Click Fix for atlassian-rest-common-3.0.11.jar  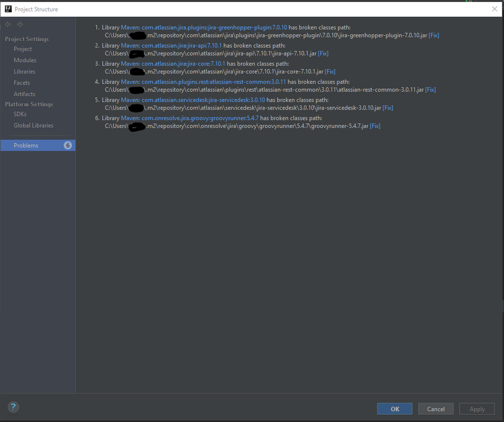[430, 90]
